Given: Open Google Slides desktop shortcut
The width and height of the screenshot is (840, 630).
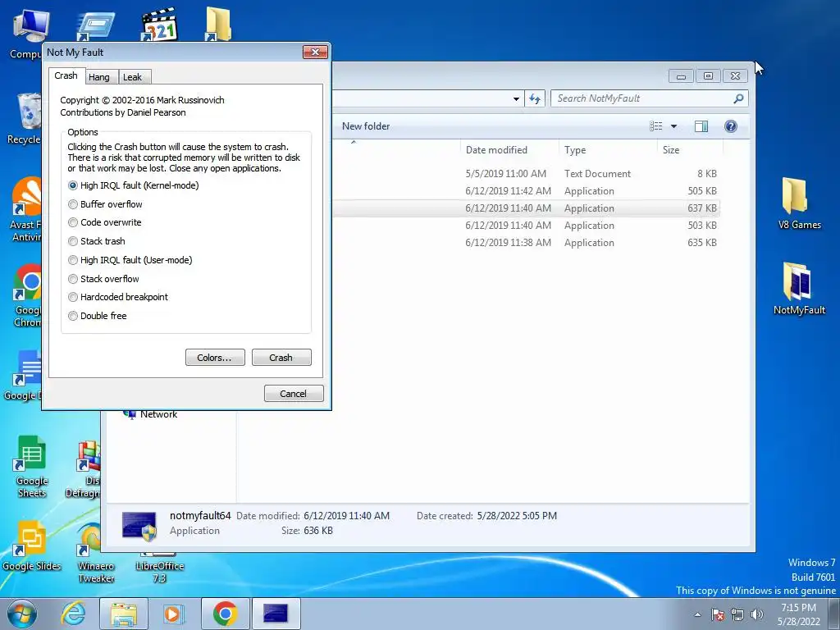Looking at the screenshot, I should 32,546.
